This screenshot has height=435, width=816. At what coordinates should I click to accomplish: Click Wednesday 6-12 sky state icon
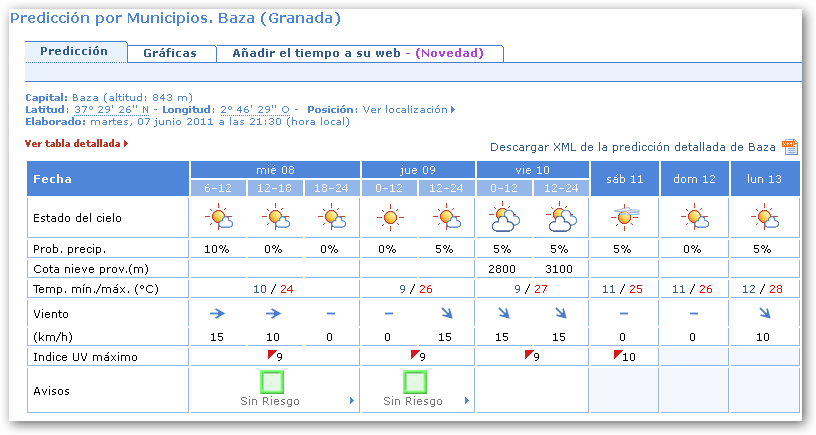point(217,217)
